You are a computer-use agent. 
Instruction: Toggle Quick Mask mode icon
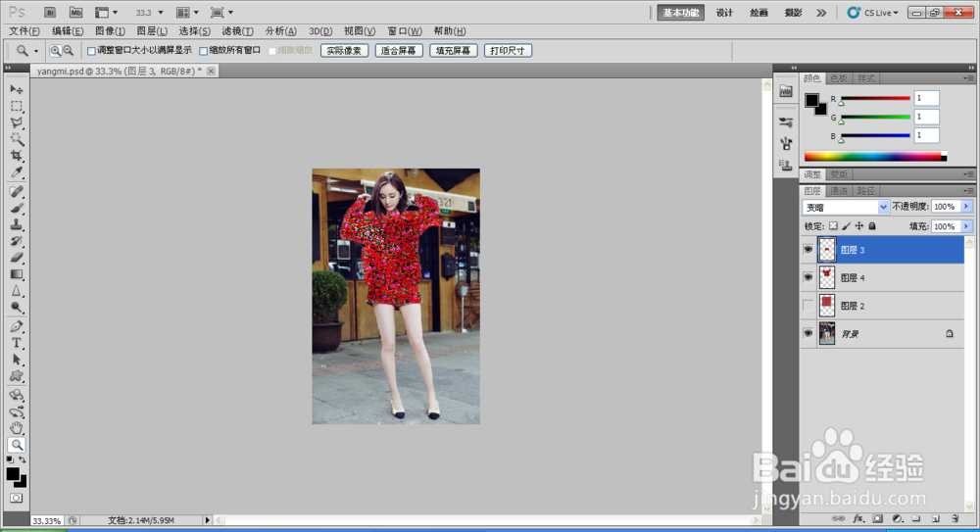17,499
